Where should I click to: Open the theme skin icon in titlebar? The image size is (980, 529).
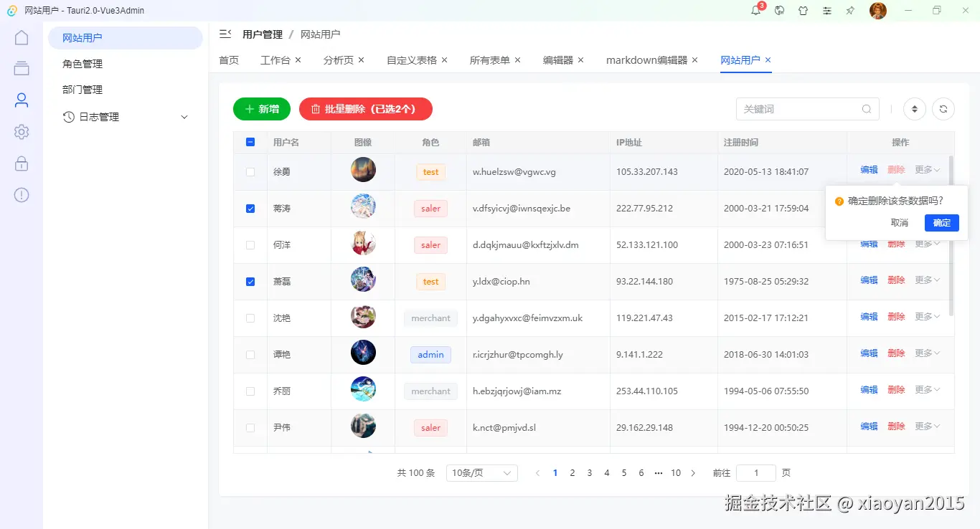803,10
